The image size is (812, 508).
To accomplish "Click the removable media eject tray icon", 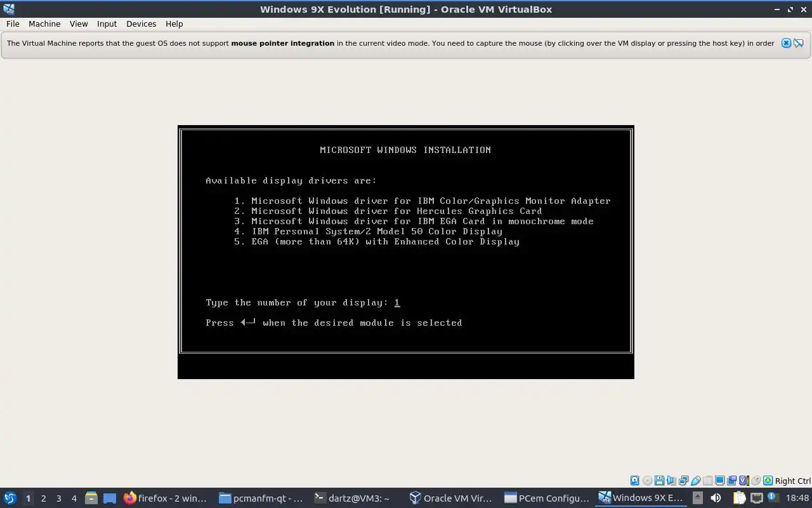I will coord(697,498).
